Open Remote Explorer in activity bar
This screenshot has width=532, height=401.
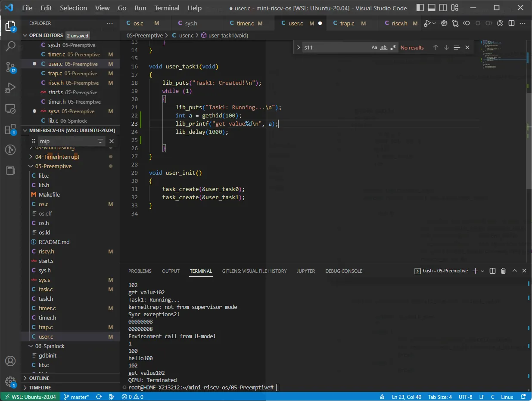click(x=10, y=109)
